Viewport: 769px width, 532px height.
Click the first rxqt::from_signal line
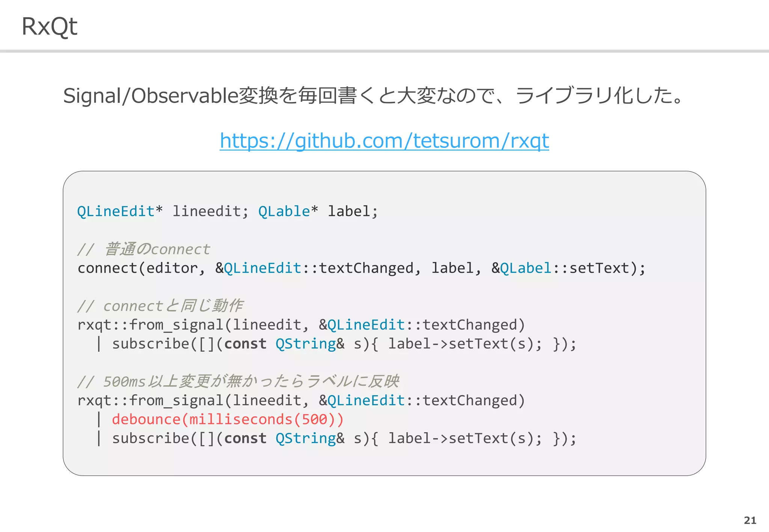pyautogui.click(x=301, y=325)
